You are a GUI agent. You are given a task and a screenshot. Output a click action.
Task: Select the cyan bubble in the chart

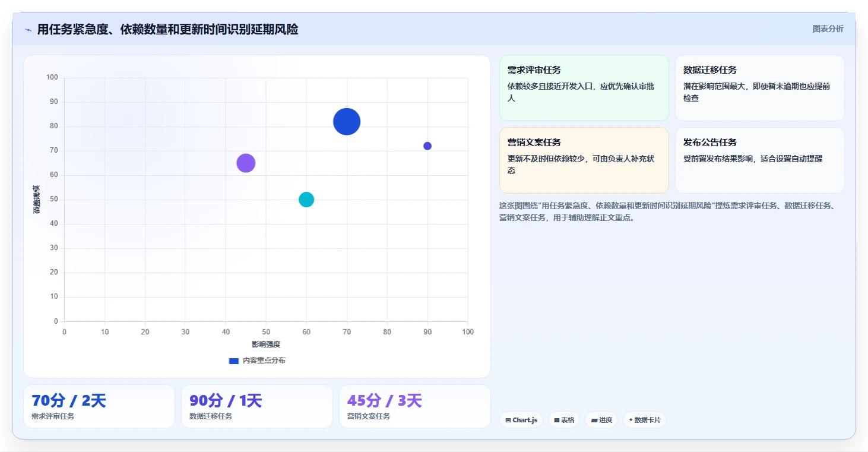306,200
